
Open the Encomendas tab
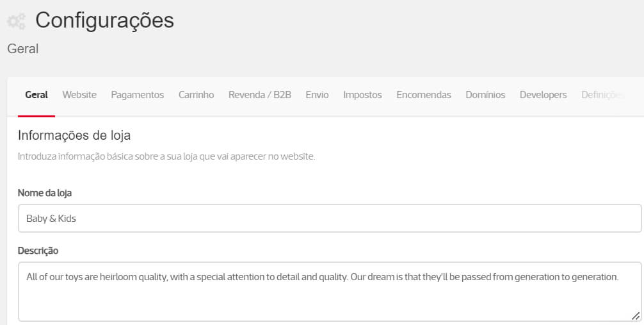click(423, 95)
